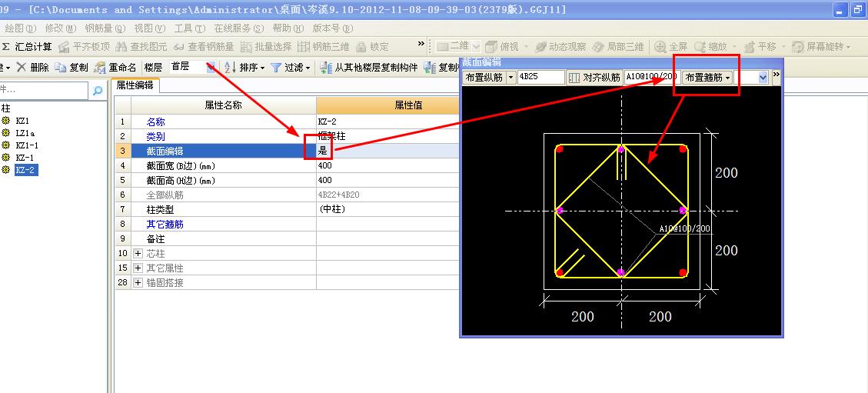Image resolution: width=868 pixels, height=393 pixels.
Task: Open the 帮助(H) menu
Action: (x=288, y=28)
